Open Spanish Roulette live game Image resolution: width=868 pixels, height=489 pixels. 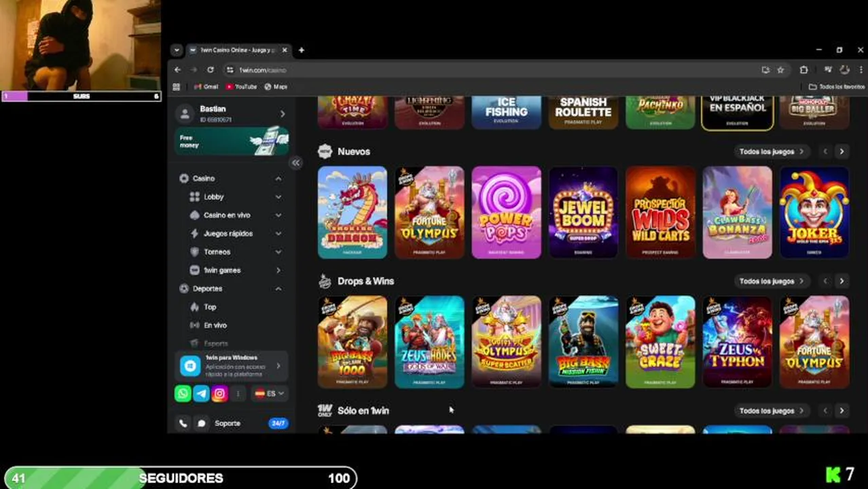583,112
